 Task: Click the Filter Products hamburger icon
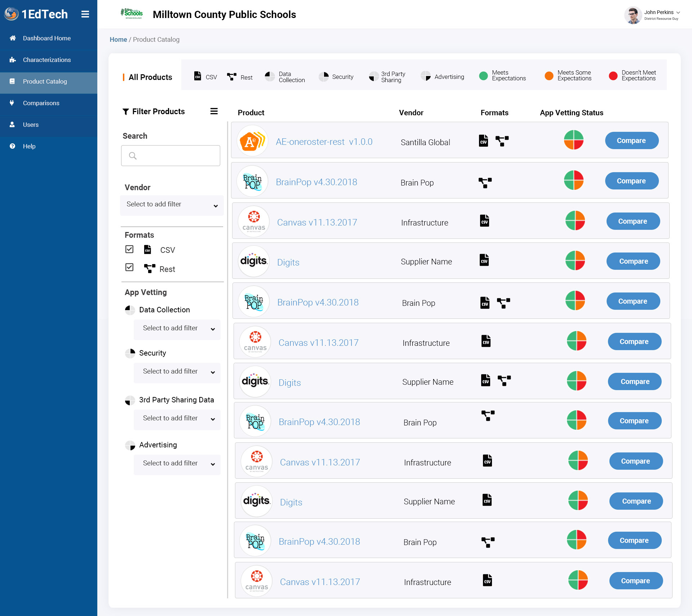(x=214, y=111)
